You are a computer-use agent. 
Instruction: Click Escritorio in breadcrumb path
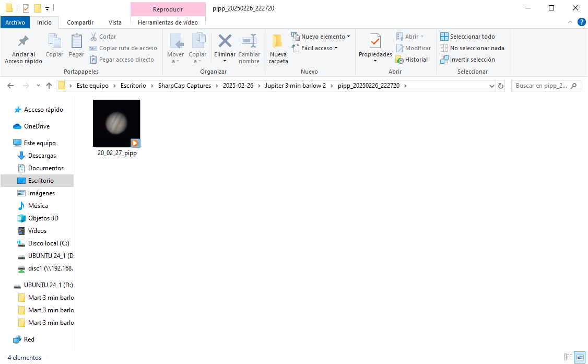(133, 86)
